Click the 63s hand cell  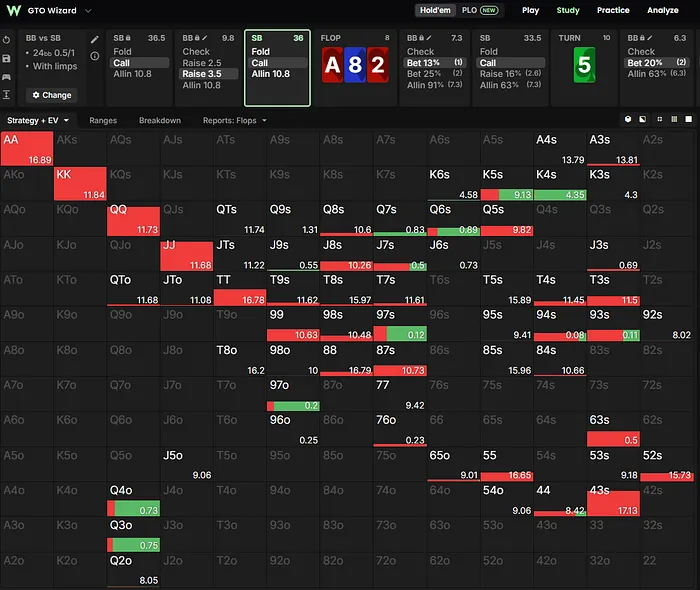pyautogui.click(x=613, y=429)
